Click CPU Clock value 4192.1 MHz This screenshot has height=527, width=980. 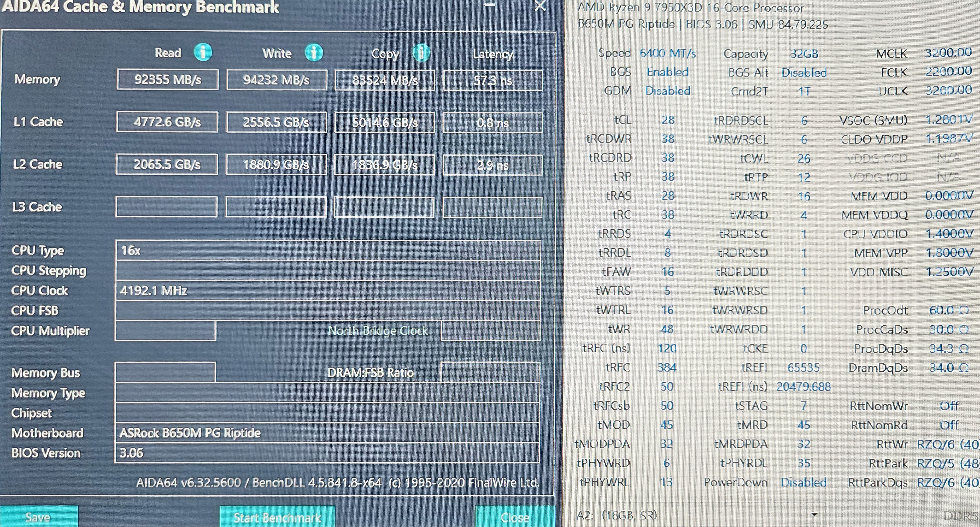point(328,291)
